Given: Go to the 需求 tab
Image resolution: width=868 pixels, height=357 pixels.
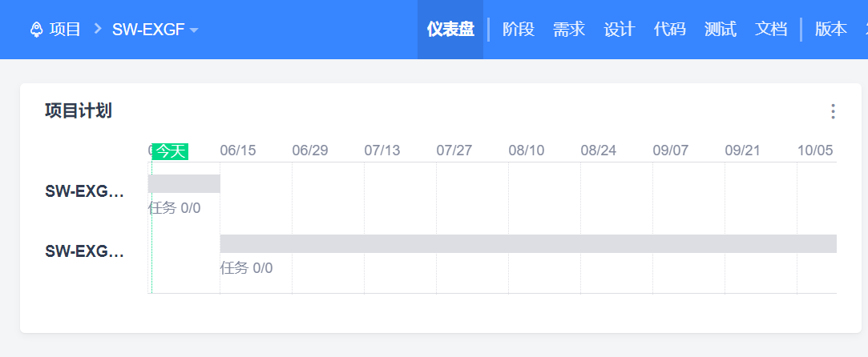Looking at the screenshot, I should pos(569,30).
